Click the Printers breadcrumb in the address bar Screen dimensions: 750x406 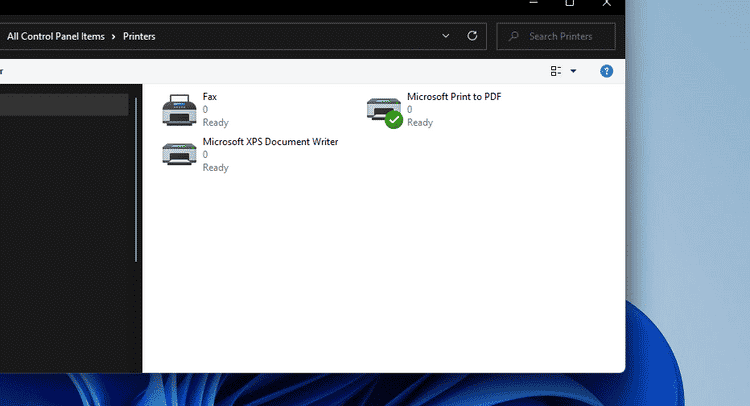pos(138,37)
